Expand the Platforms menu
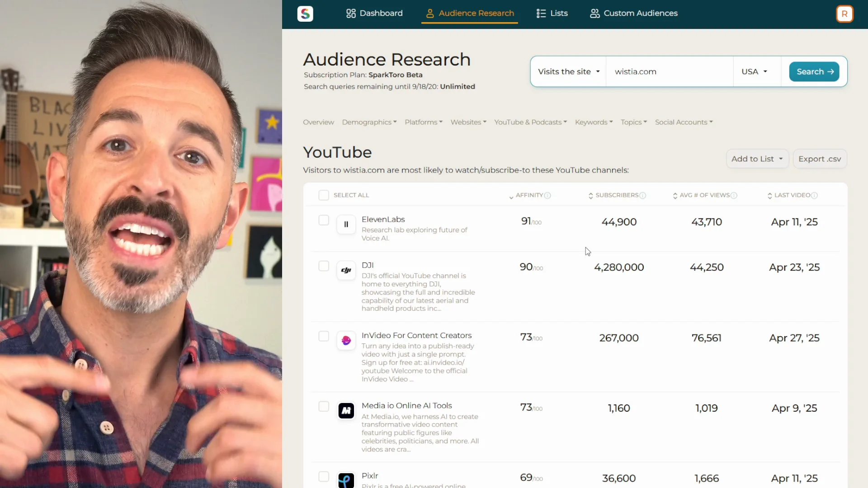The height and width of the screenshot is (488, 868). 424,122
